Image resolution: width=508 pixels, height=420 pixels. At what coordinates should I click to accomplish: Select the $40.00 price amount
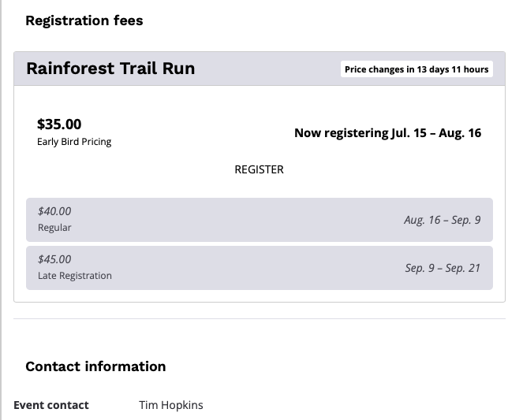[54, 211]
